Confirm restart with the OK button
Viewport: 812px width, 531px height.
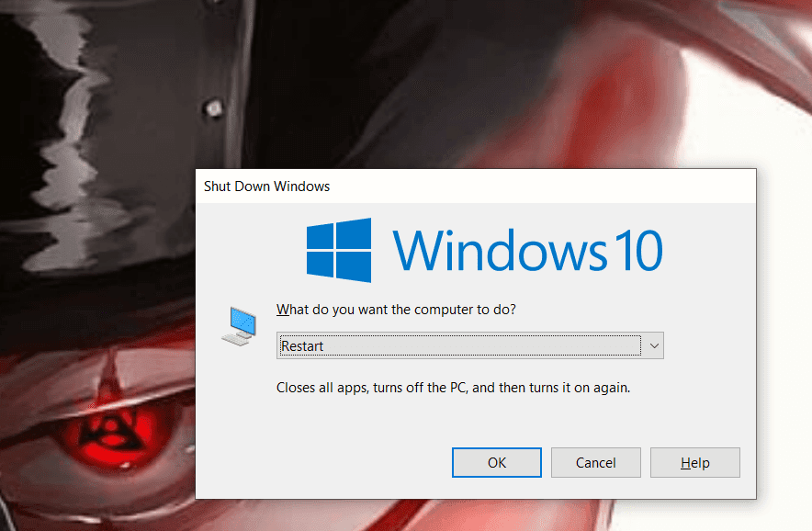(497, 463)
